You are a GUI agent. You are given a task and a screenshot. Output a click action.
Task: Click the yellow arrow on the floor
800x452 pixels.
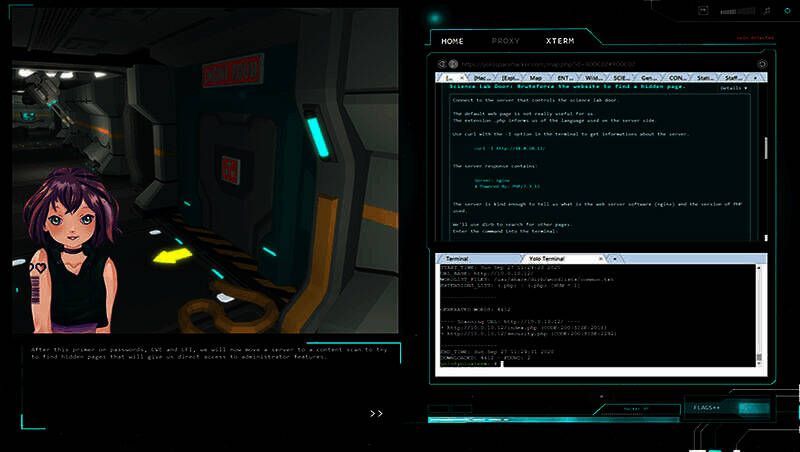[x=172, y=256]
